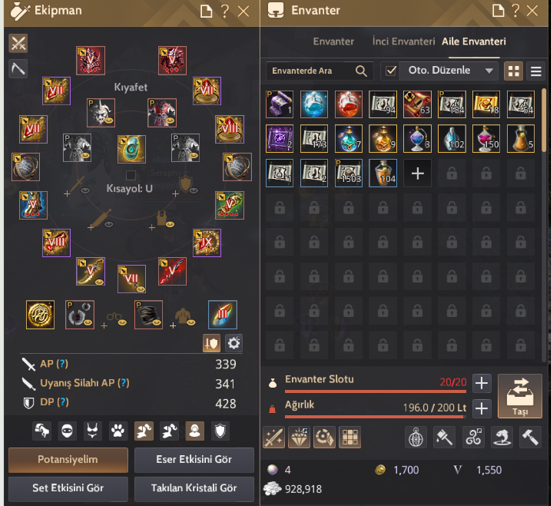
Task: Increase Ağırlık limit with plus button
Action: click(x=481, y=409)
